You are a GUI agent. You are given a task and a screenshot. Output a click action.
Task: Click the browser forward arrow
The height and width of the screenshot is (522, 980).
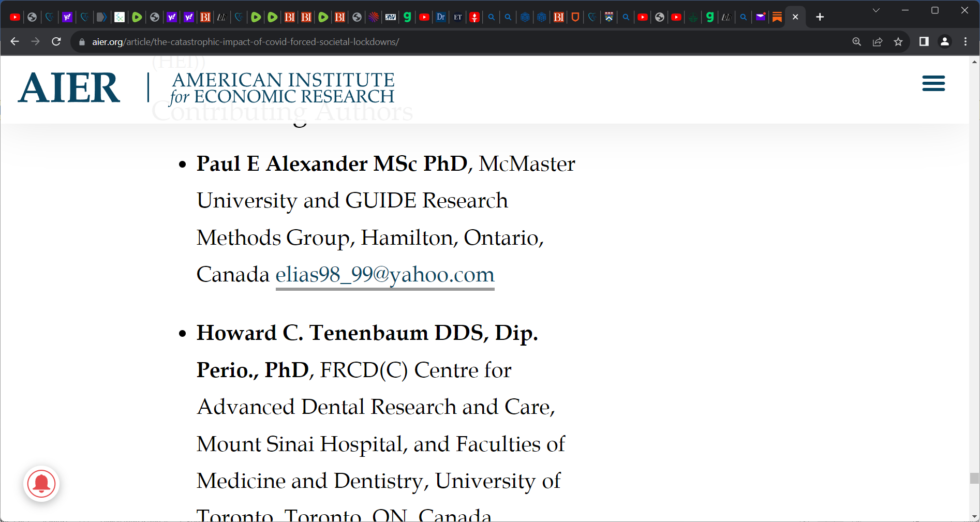click(35, 41)
